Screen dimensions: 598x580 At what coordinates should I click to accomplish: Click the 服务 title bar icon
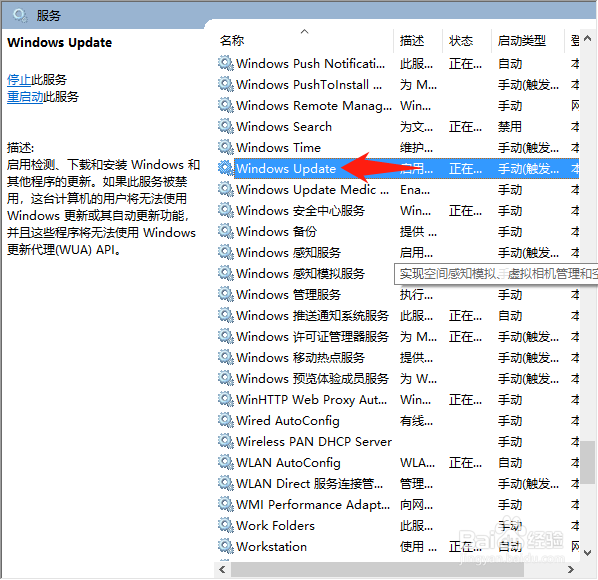pyautogui.click(x=19, y=15)
